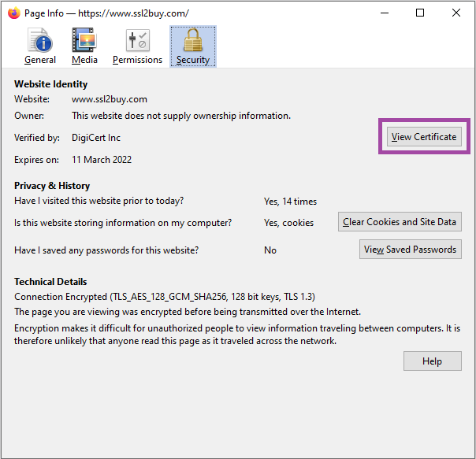Click the 'Verified by:' label
Viewport: 476px width, 459px height.
point(37,138)
